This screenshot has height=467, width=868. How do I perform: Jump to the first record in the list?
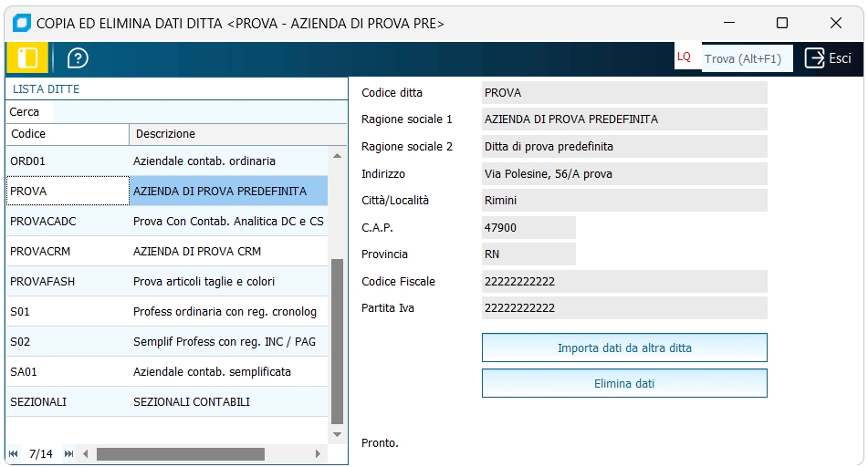coord(14,453)
